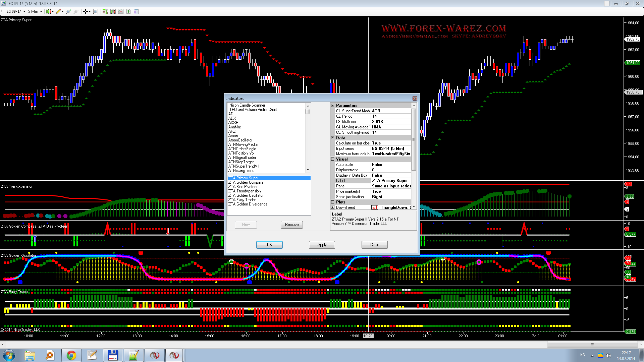Open the zoom frame magnifier tool
The width and height of the screenshot is (644, 362).
[95, 11]
